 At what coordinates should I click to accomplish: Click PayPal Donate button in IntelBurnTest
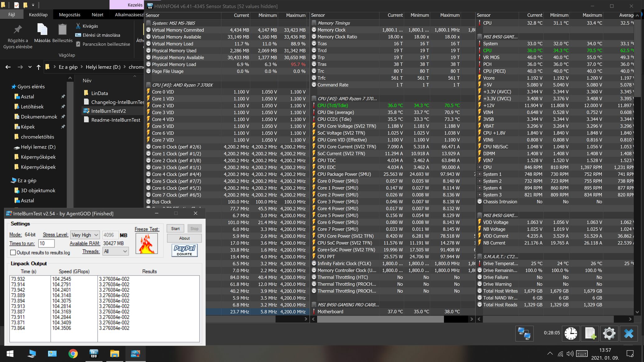click(184, 250)
